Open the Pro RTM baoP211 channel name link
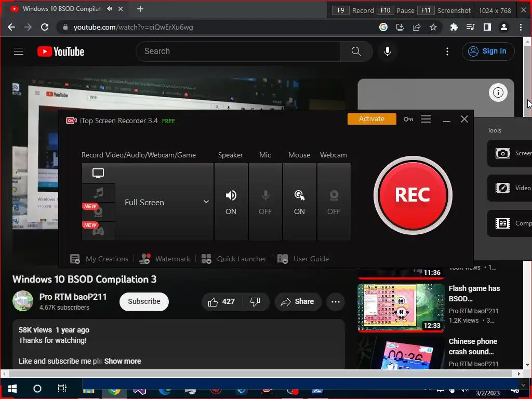 73,297
